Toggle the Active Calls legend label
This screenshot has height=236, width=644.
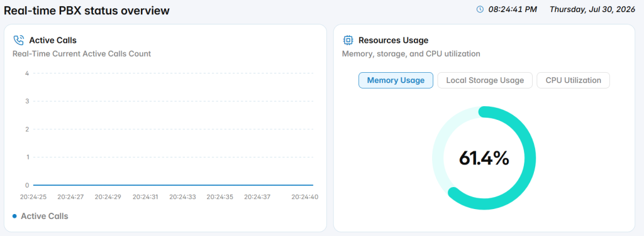coord(45,216)
